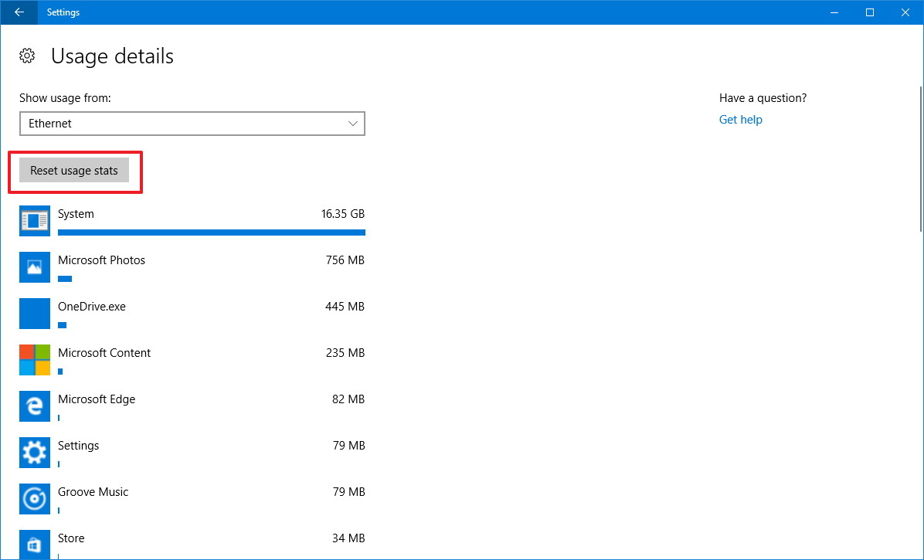Click the 756 MB usage value

pyautogui.click(x=345, y=260)
